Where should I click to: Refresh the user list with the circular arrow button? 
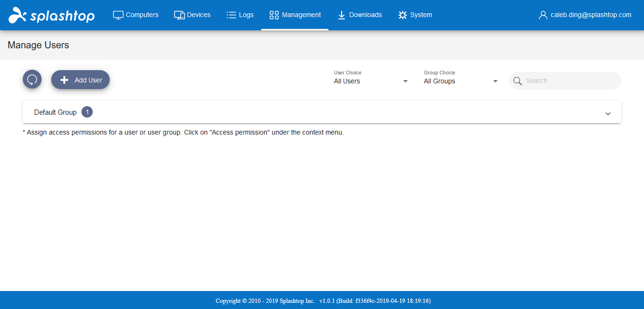(x=32, y=80)
